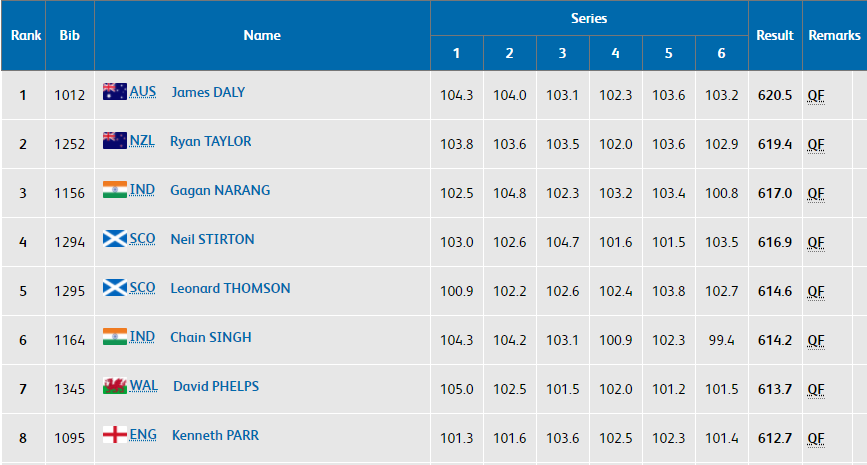This screenshot has width=867, height=465.
Task: Select the Gagan NARANG name link
Action: pos(220,190)
